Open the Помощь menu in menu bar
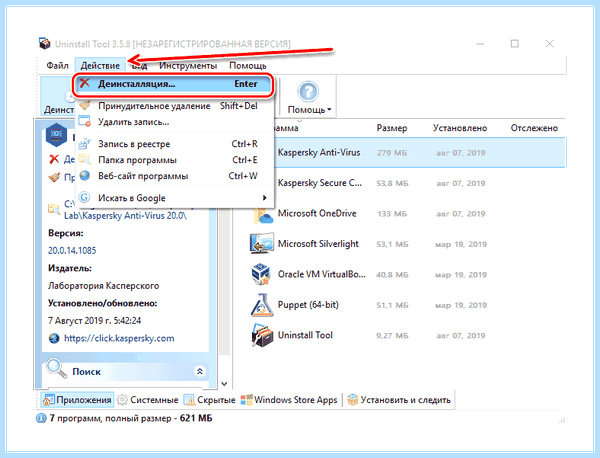Image resolution: width=600 pixels, height=458 pixels. pyautogui.click(x=248, y=65)
